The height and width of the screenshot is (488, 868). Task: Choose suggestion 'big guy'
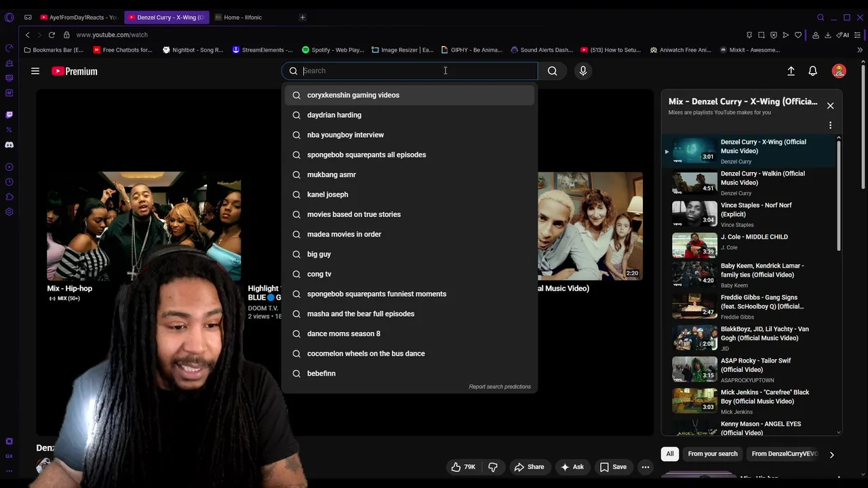(x=410, y=254)
